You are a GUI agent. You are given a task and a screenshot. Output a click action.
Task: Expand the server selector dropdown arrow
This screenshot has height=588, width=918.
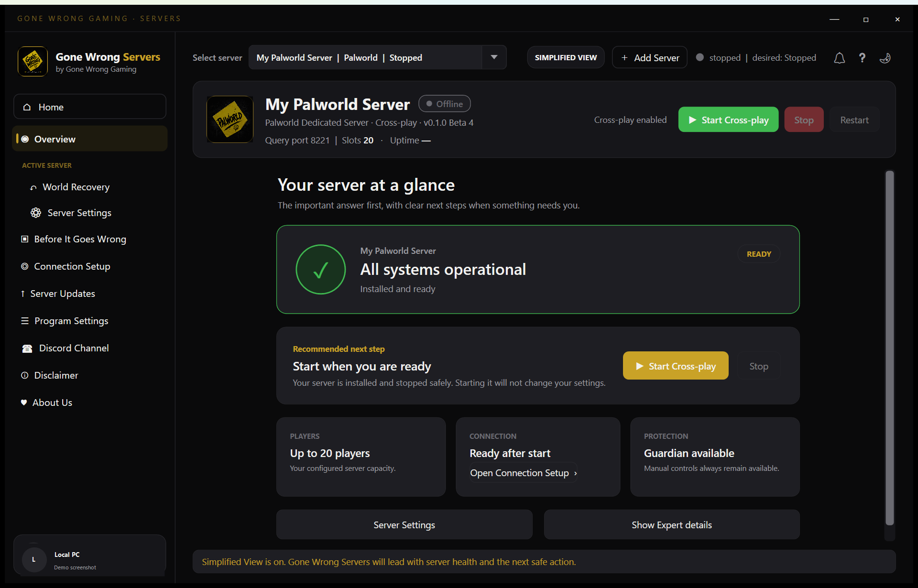(494, 57)
